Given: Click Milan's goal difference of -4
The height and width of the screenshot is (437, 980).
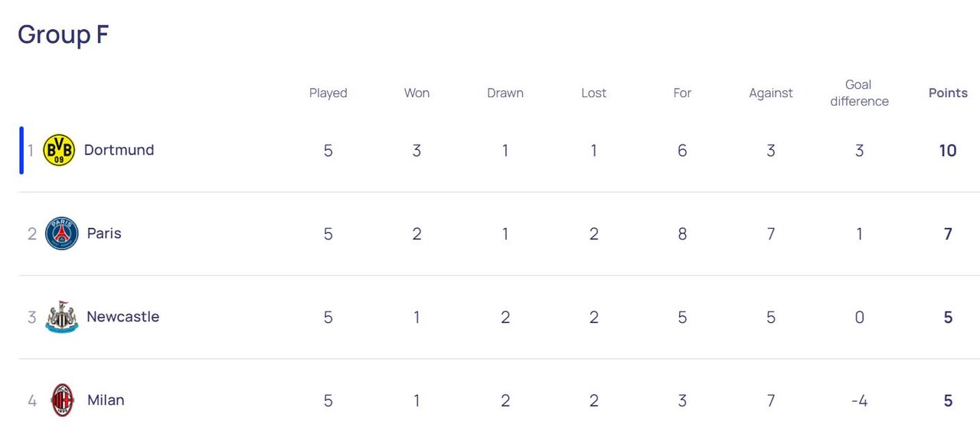Looking at the screenshot, I should click(x=859, y=401).
